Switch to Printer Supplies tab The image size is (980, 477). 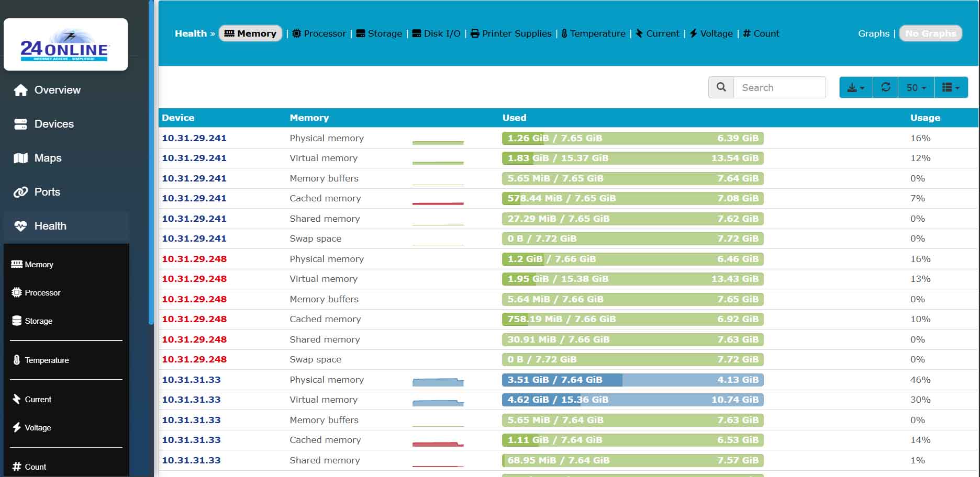pyautogui.click(x=511, y=33)
